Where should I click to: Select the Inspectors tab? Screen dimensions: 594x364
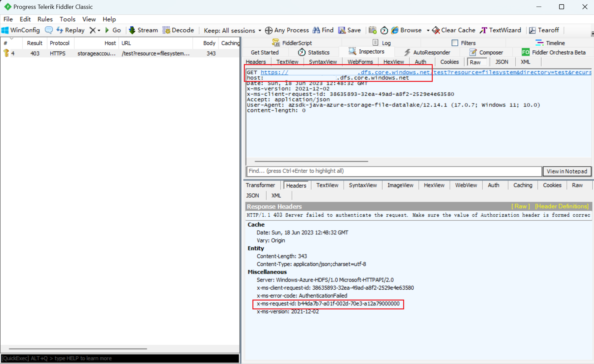(366, 52)
